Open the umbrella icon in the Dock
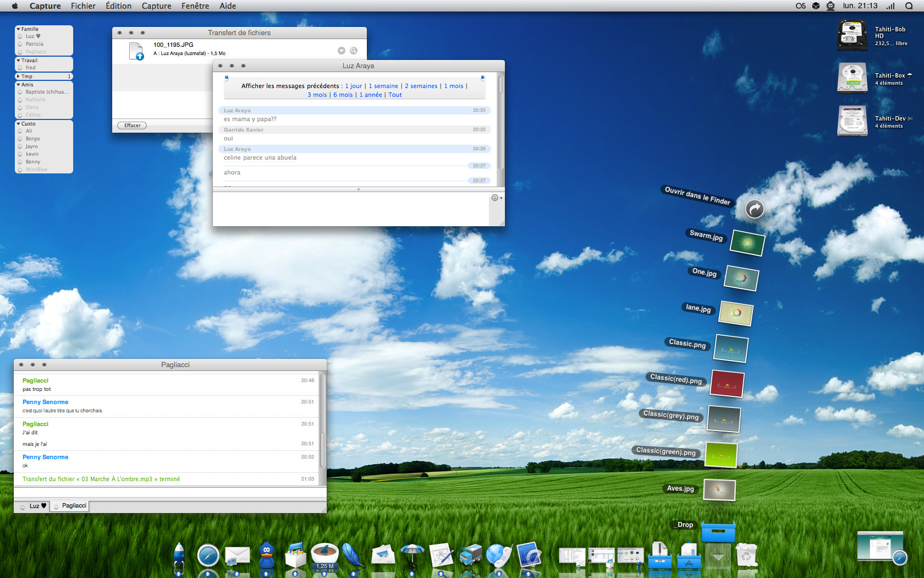Viewport: 924px width, 578px height. click(x=413, y=555)
